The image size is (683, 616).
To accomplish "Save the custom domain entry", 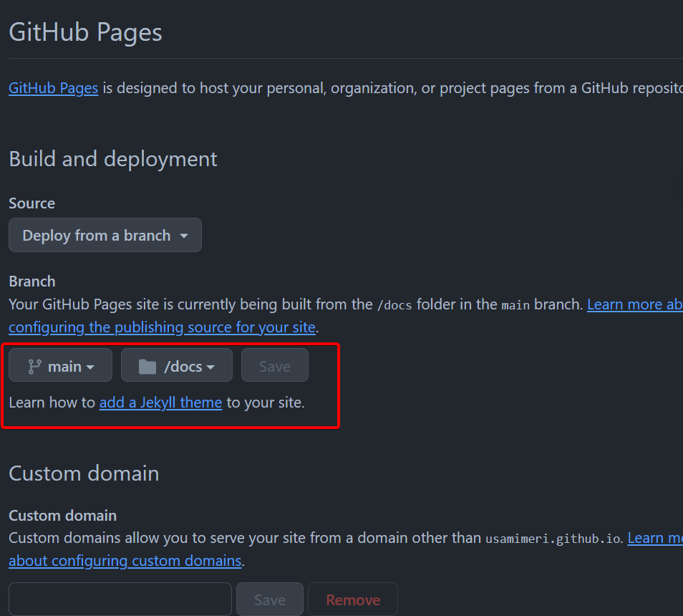I will (x=270, y=600).
